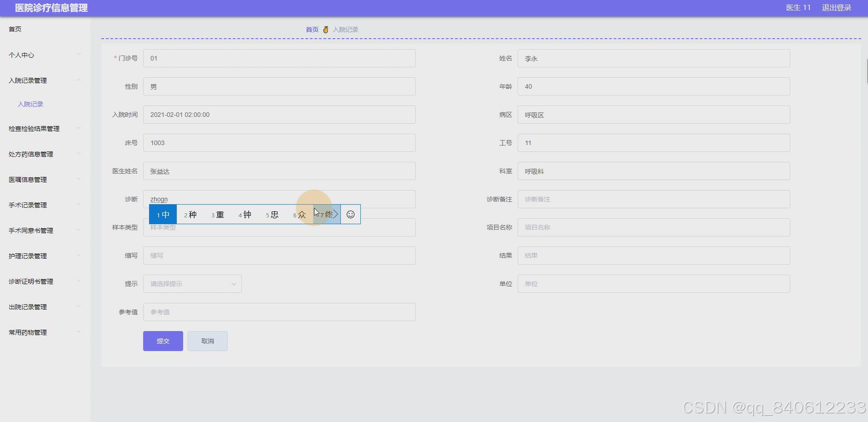The width and height of the screenshot is (868, 422).
Task: Focus the 缩写 input field
Action: [x=279, y=256]
